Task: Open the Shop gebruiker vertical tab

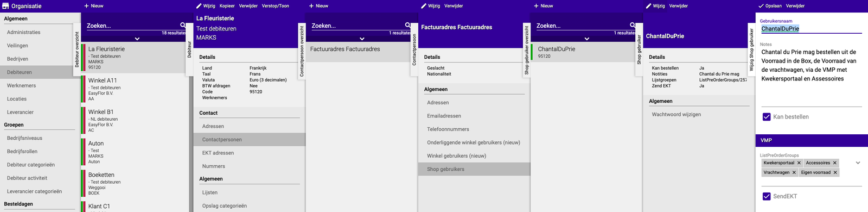Action: point(639,49)
